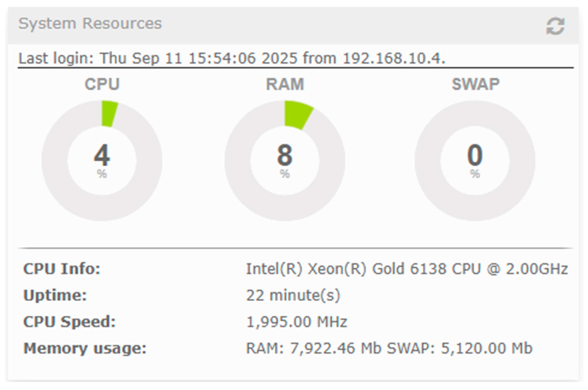Click the CPU gauge heading label

pos(102,84)
